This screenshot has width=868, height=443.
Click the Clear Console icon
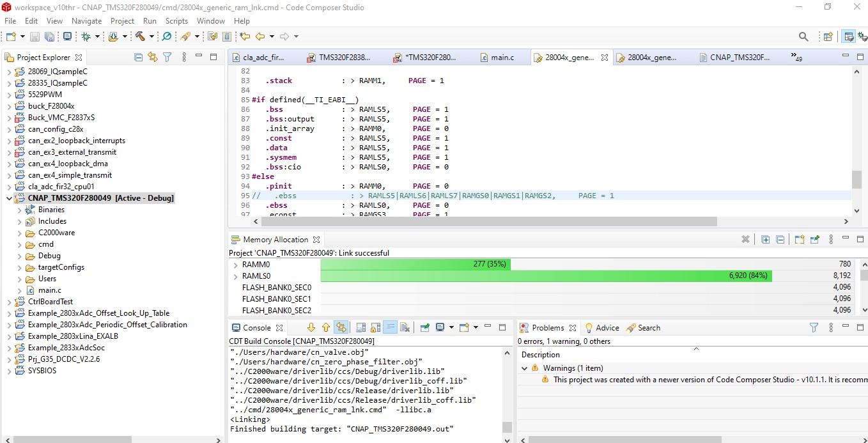pos(405,328)
